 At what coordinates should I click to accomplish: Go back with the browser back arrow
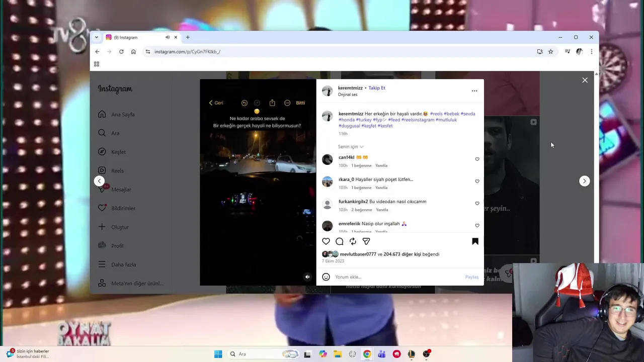pos(97,52)
